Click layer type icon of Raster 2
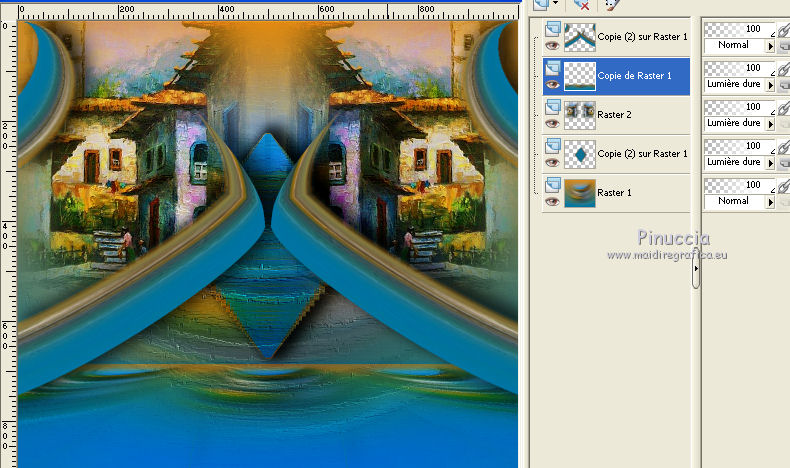Screen dimensions: 790x468 pos(553,107)
